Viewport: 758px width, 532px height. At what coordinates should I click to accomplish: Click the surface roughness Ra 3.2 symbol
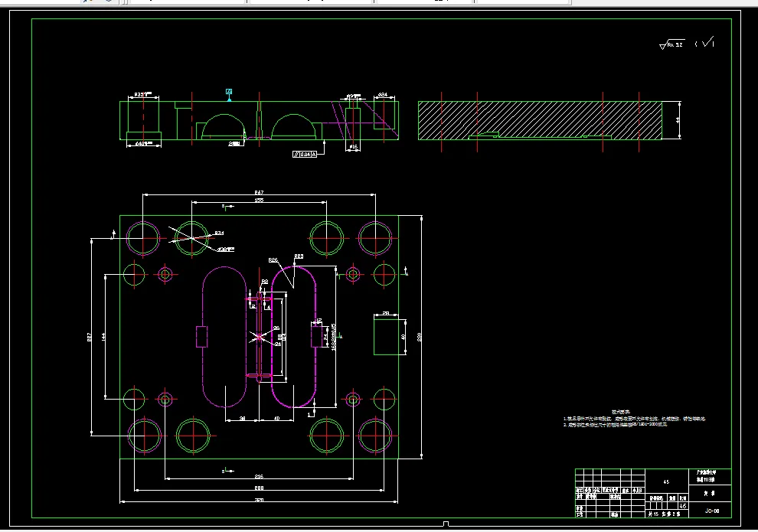[x=672, y=44]
